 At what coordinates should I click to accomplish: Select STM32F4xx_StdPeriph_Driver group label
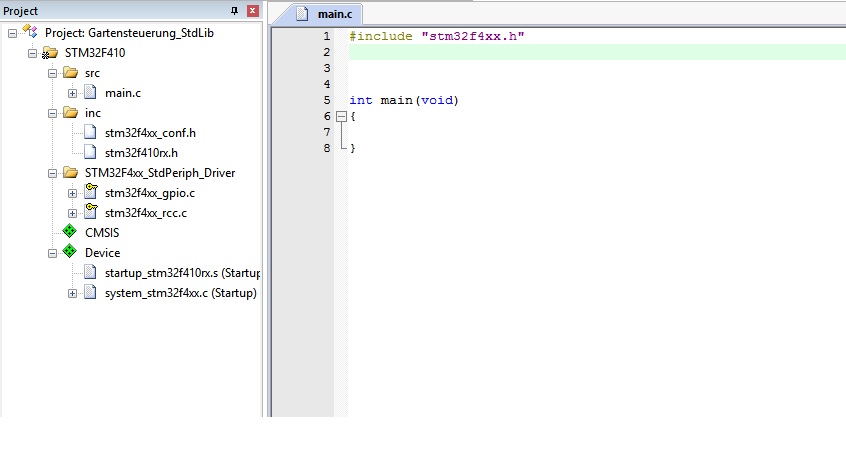[x=160, y=173]
